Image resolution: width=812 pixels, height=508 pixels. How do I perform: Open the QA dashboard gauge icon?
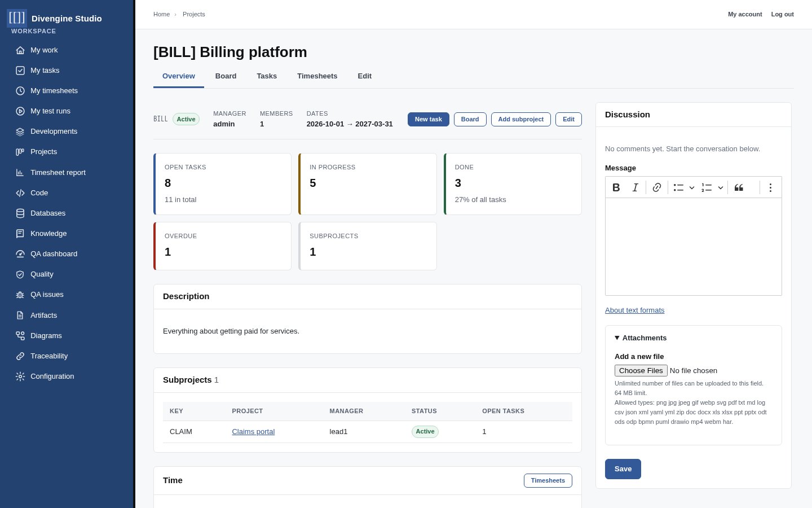[20, 254]
